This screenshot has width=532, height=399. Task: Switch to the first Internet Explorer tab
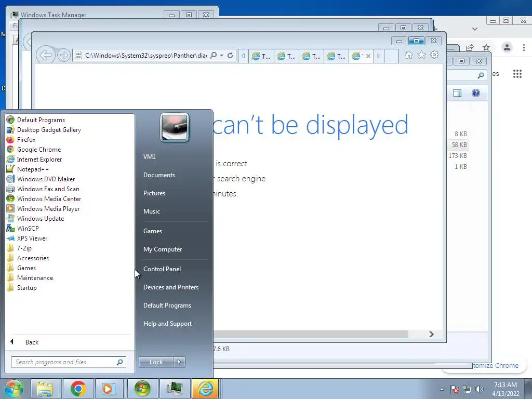(261, 56)
